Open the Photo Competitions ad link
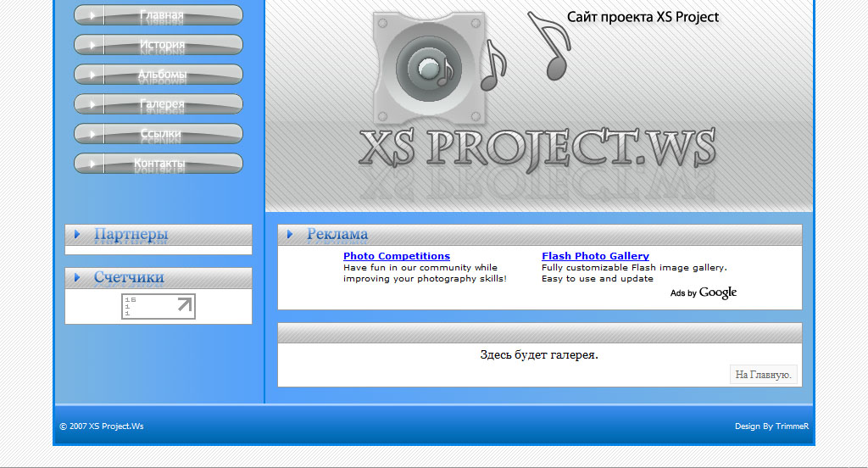 click(397, 256)
